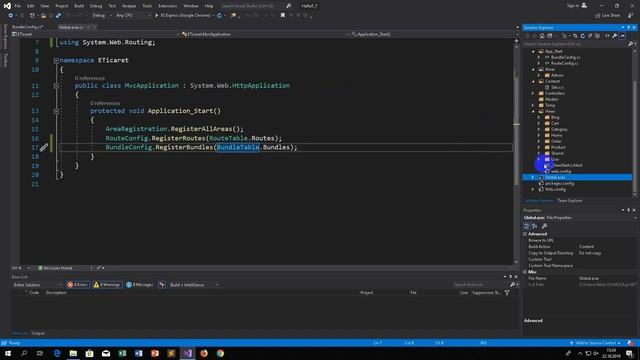Select Global.asax in Solution Explorer
This screenshot has width=640, height=360.
(x=555, y=178)
